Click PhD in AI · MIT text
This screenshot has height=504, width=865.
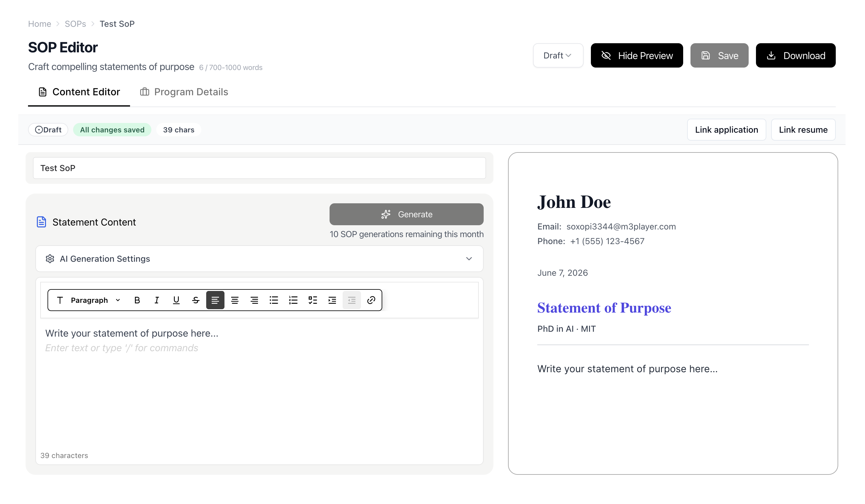point(567,329)
